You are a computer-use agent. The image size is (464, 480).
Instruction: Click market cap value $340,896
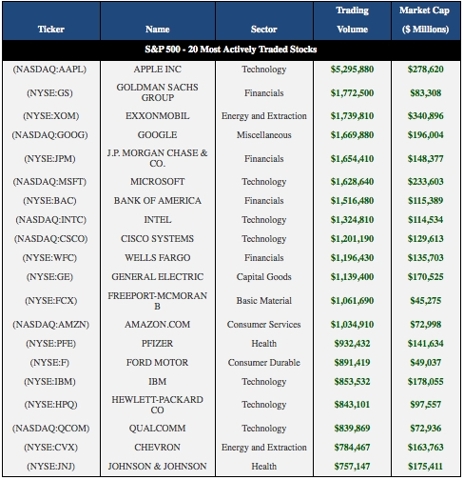pos(425,116)
